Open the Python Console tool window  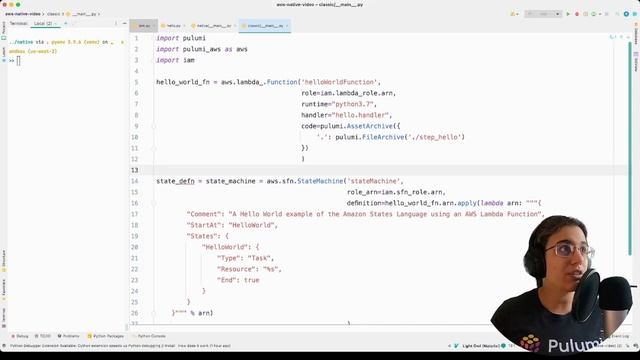tap(149, 336)
